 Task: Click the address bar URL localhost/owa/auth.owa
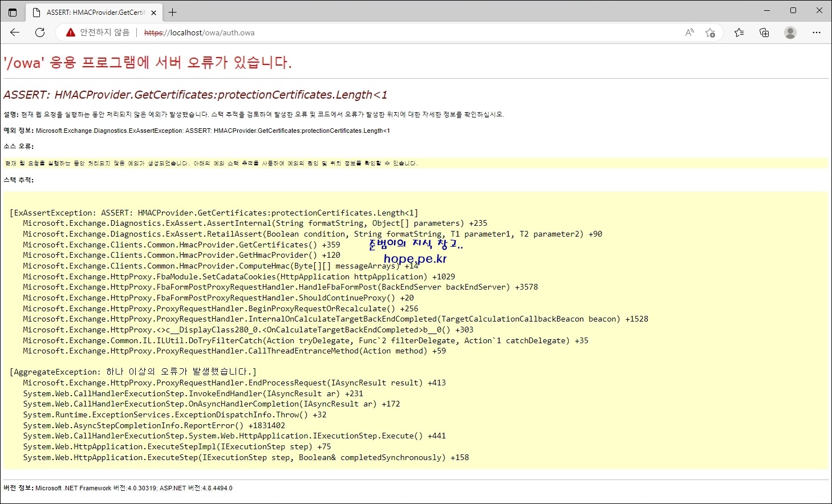[199, 32]
